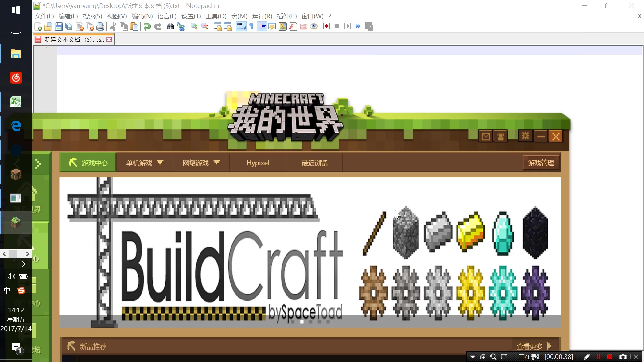Zoom in the editor text
The image size is (644, 362).
(x=194, y=26)
